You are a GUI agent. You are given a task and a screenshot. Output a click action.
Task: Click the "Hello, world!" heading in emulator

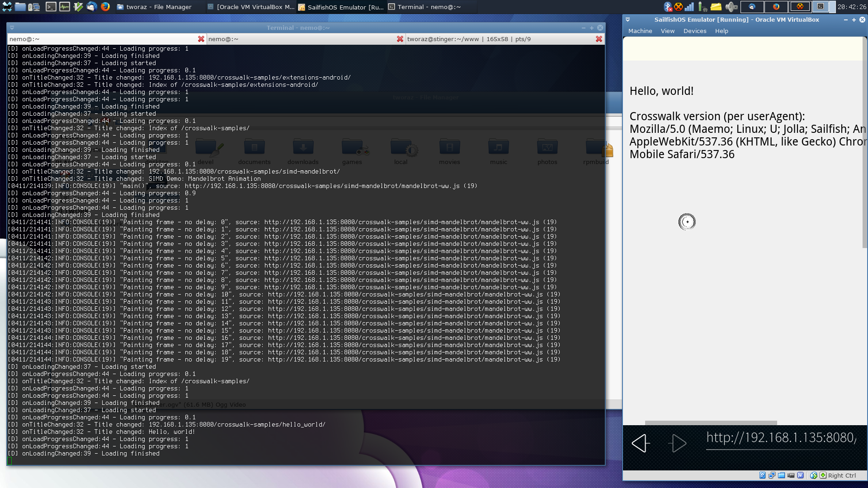click(x=661, y=91)
